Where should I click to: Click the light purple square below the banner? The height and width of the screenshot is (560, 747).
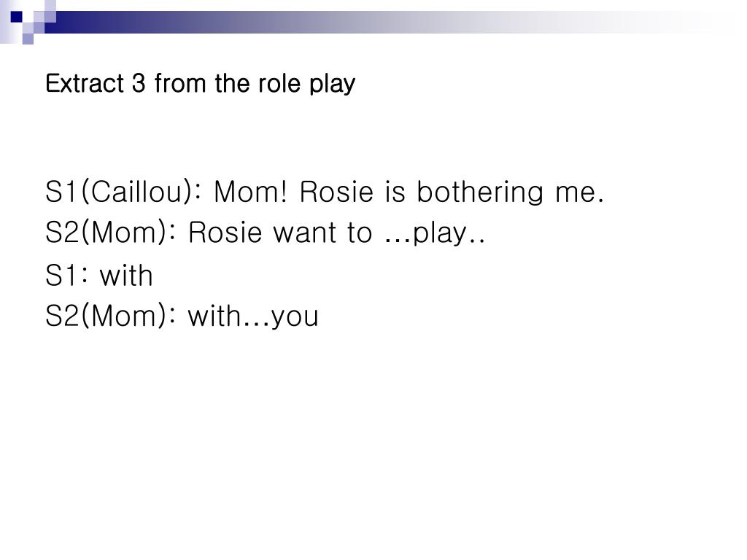click(x=28, y=39)
